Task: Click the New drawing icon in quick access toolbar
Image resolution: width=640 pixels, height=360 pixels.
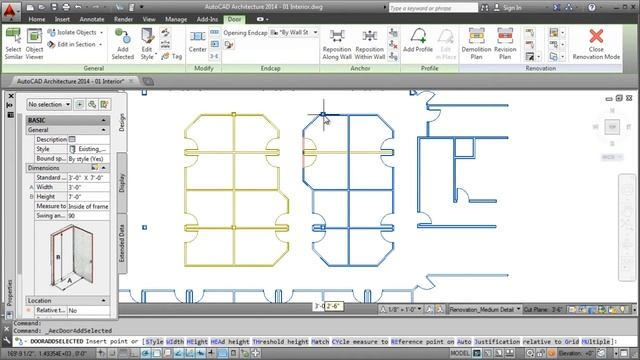Action: point(30,7)
